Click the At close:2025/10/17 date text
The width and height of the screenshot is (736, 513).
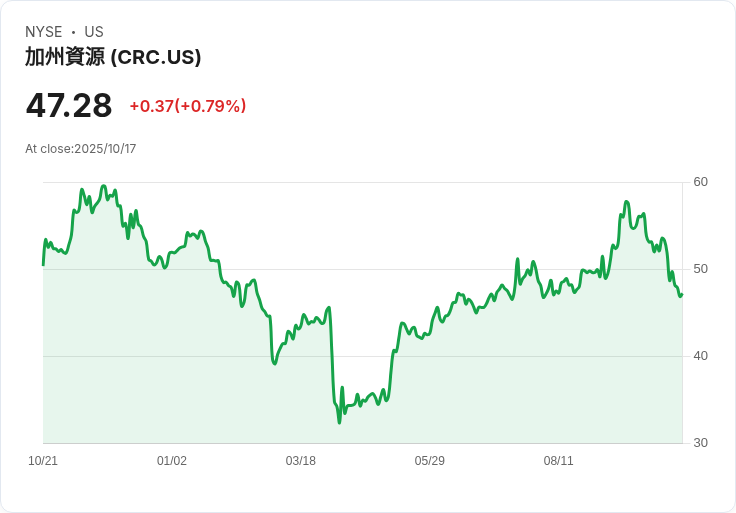click(81, 149)
